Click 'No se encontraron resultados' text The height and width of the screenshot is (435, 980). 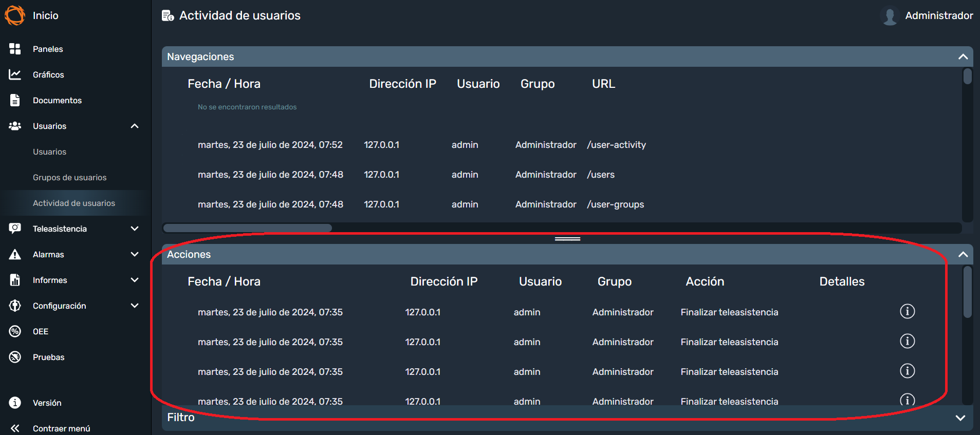click(247, 107)
